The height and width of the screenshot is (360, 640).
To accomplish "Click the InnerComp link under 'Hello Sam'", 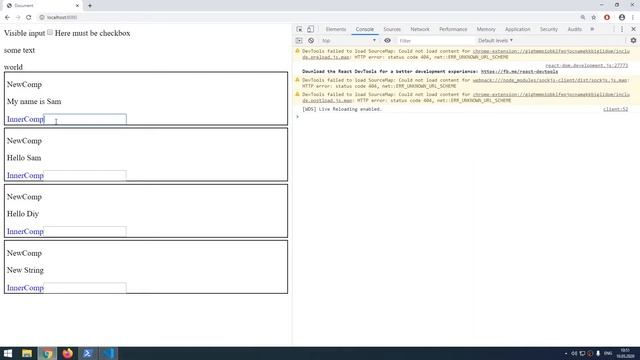I will pyautogui.click(x=25, y=176).
